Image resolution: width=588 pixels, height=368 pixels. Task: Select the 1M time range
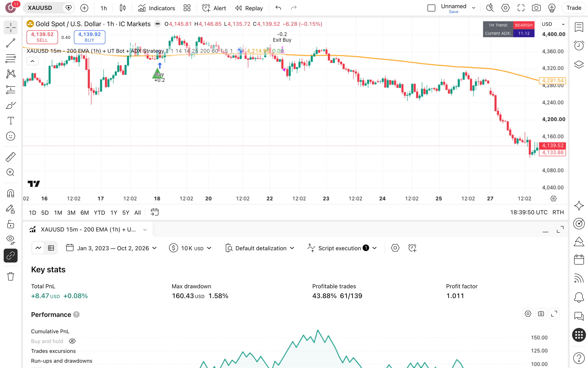[58, 212]
